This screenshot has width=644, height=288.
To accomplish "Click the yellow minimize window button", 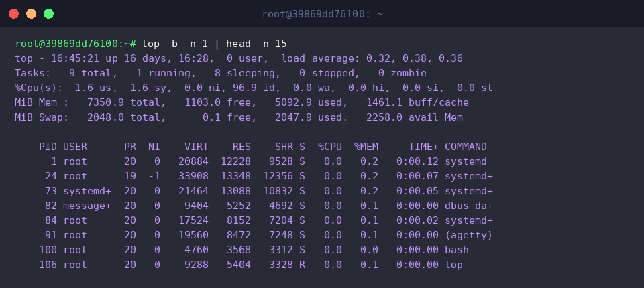I will (x=32, y=14).
